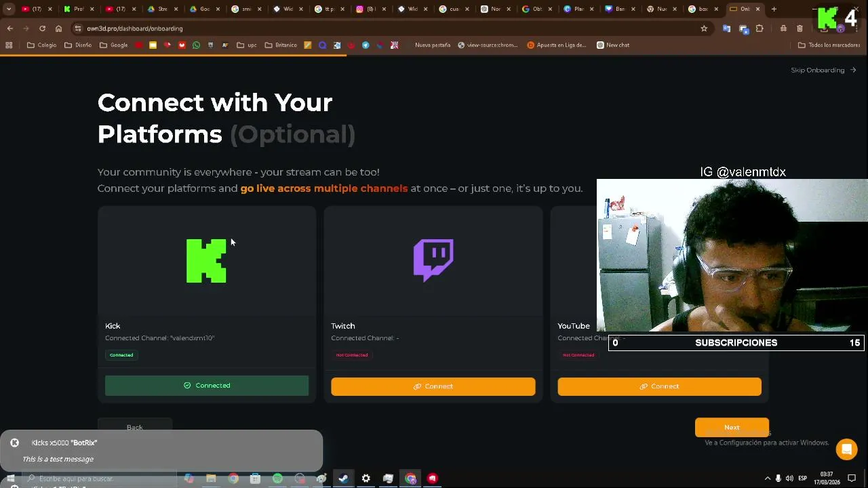Screen dimensions: 868x488
Task: Switch input language via ESP indicator
Action: (x=803, y=479)
